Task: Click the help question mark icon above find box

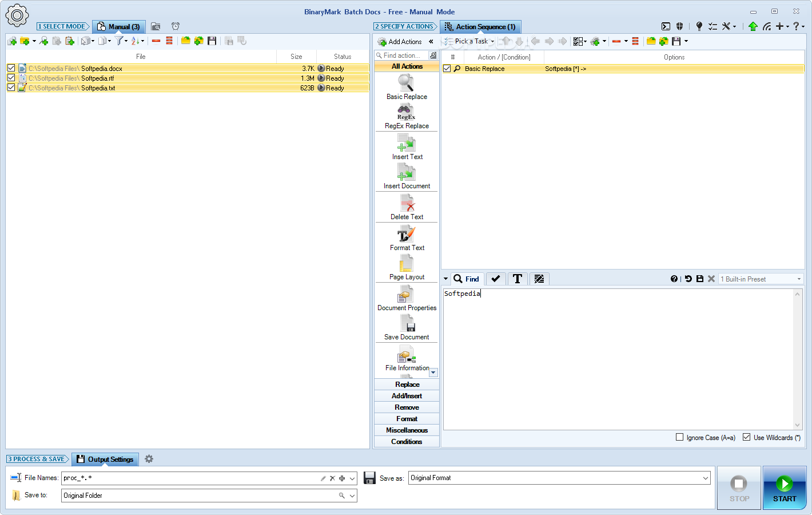Action: point(674,279)
